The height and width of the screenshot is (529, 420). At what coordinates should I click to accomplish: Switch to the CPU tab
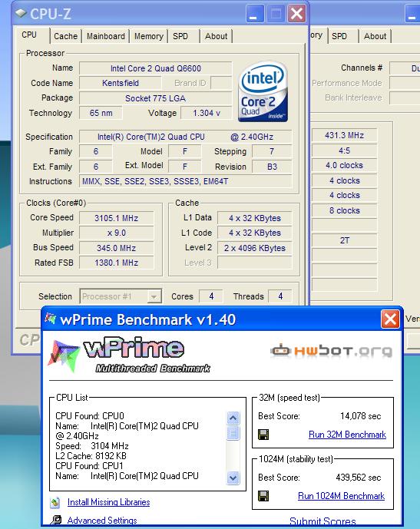(x=29, y=35)
